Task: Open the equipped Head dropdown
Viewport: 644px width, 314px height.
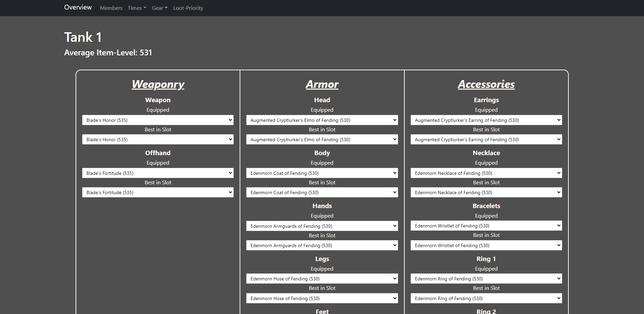Action: coord(322,120)
